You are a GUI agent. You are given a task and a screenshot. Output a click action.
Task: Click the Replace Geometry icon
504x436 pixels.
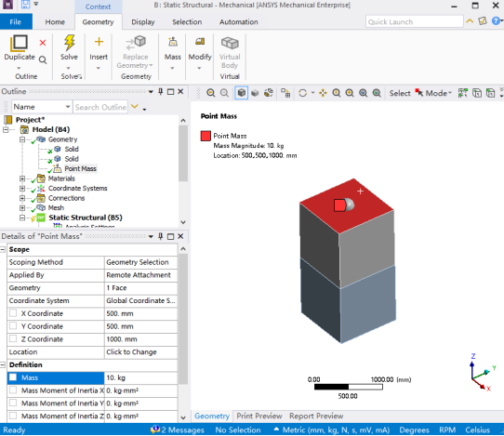pos(136,43)
